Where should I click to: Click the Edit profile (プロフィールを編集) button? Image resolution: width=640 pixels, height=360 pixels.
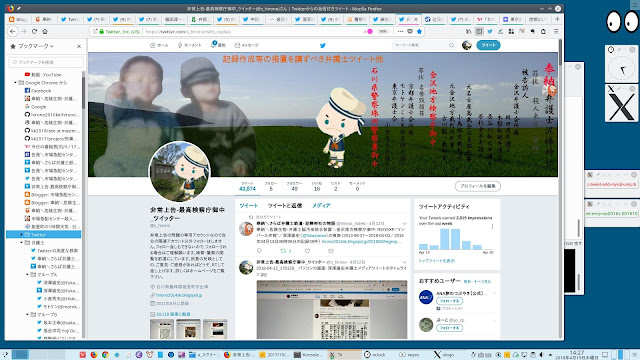tap(478, 186)
